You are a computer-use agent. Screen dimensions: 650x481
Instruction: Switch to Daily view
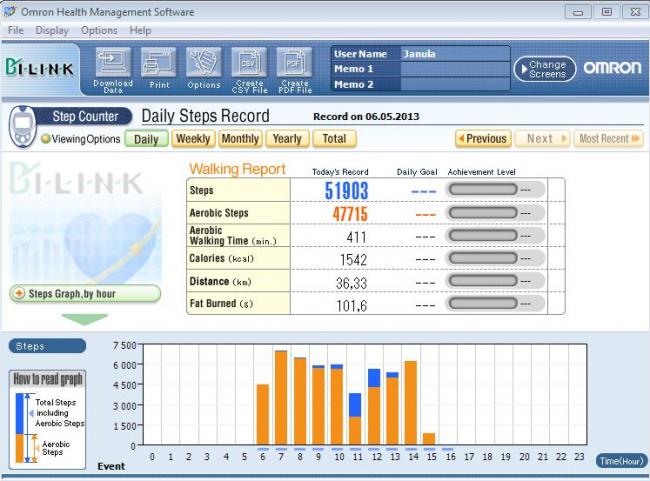(146, 139)
